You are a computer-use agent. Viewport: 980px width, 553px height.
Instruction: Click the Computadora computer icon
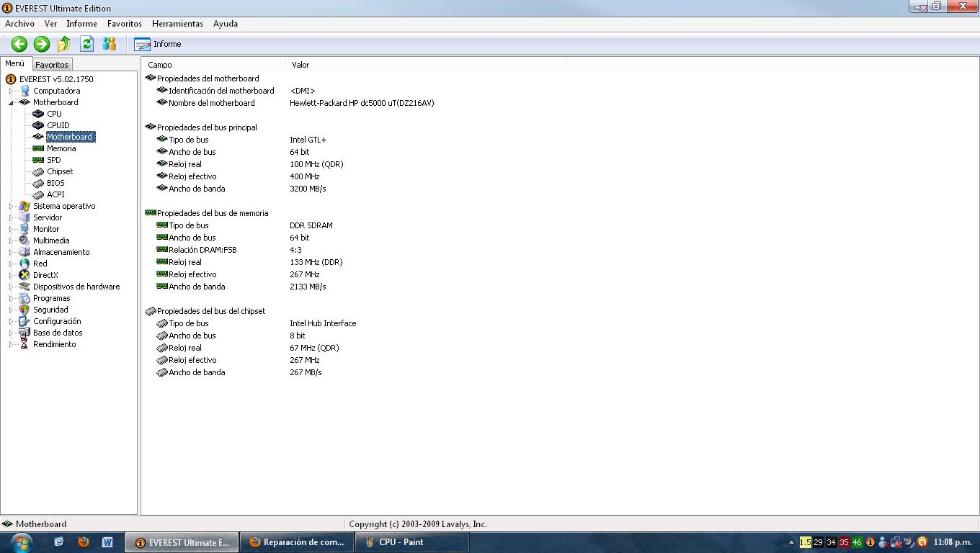pos(24,91)
